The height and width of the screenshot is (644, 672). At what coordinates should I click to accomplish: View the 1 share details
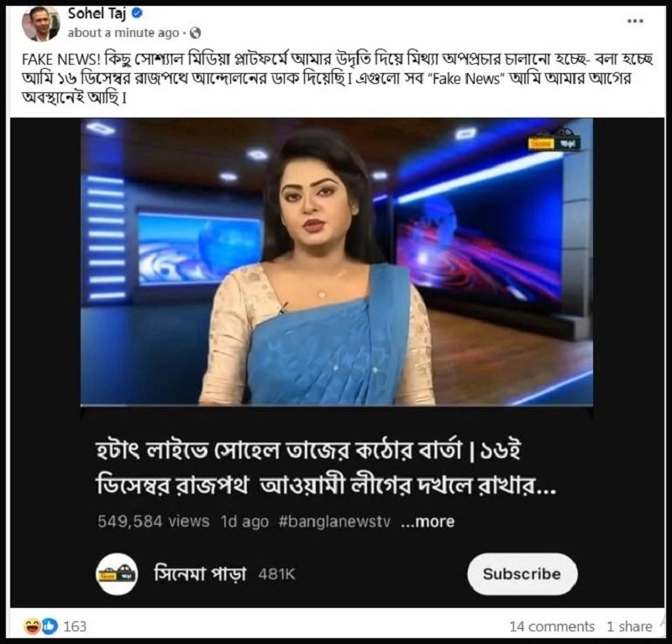tap(629, 626)
